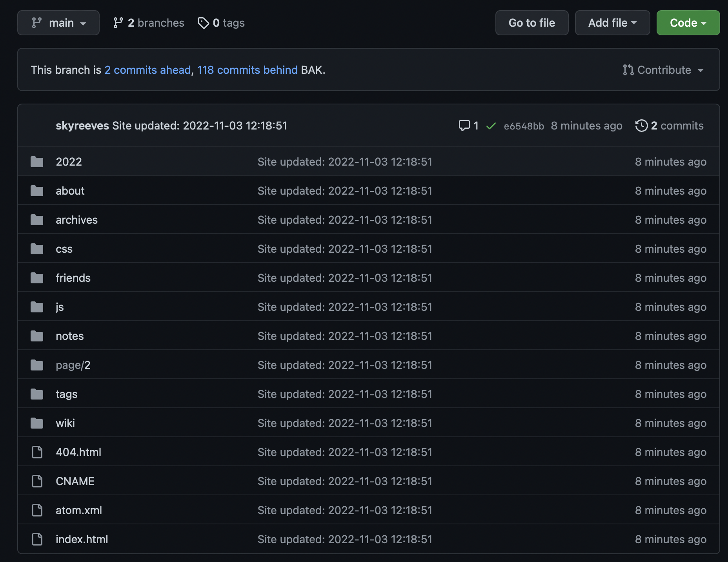Click 8 minutes ago in the commit header
Image resolution: width=728 pixels, height=562 pixels.
click(x=586, y=126)
